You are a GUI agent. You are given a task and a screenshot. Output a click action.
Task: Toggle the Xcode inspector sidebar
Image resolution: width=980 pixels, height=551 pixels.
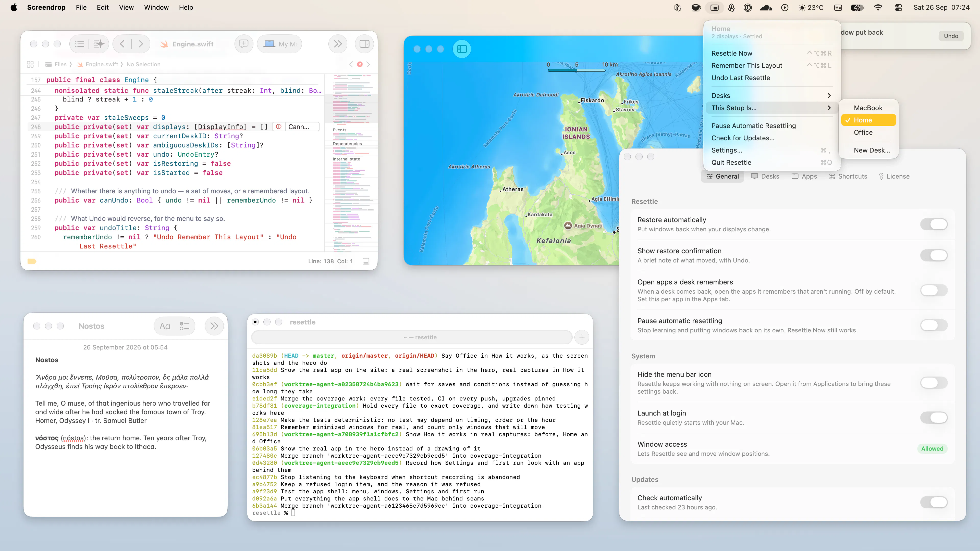pyautogui.click(x=364, y=44)
